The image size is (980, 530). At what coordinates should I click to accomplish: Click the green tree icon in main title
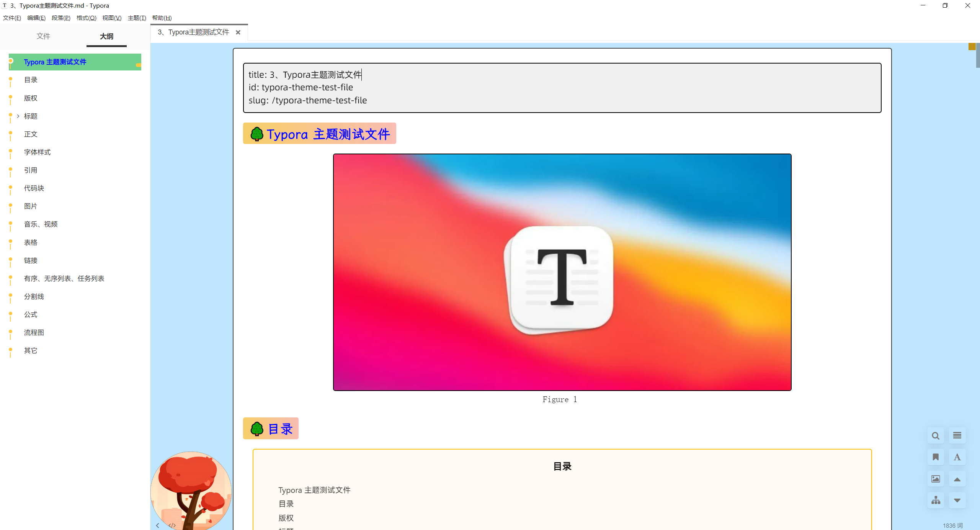point(257,134)
